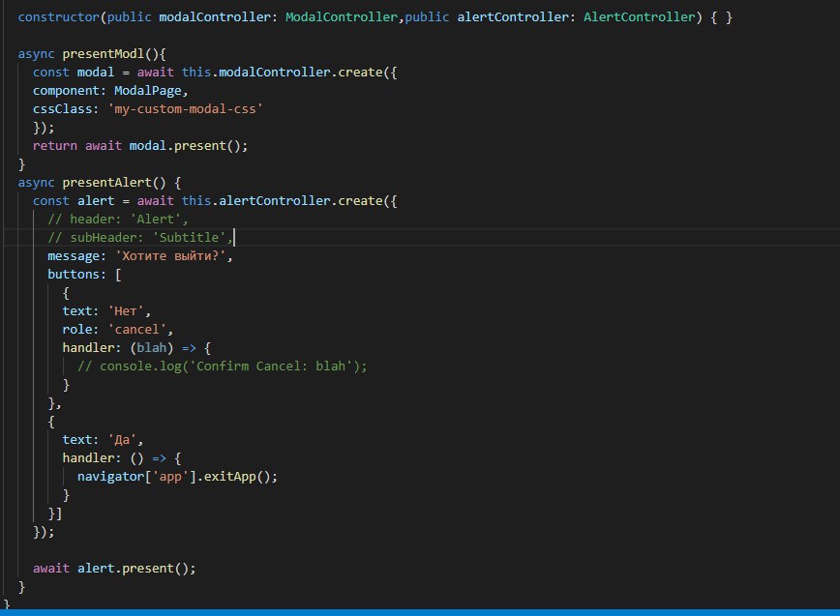840x616 pixels.
Task: Click 'alert.present()' in the await statement
Action: [x=133, y=569]
